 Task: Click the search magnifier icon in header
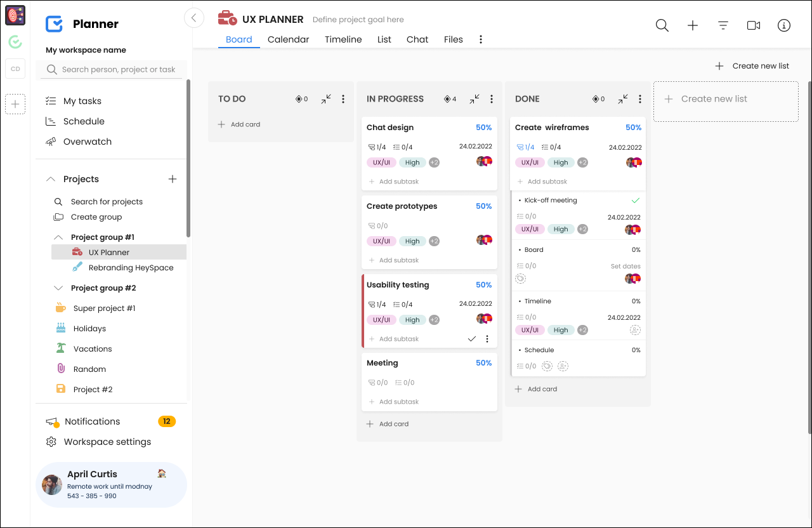click(662, 25)
